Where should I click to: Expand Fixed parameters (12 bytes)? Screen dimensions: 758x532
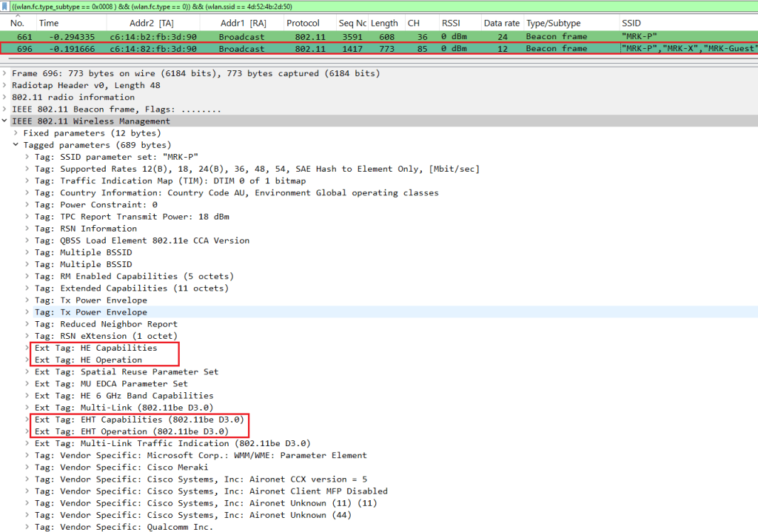pos(16,133)
